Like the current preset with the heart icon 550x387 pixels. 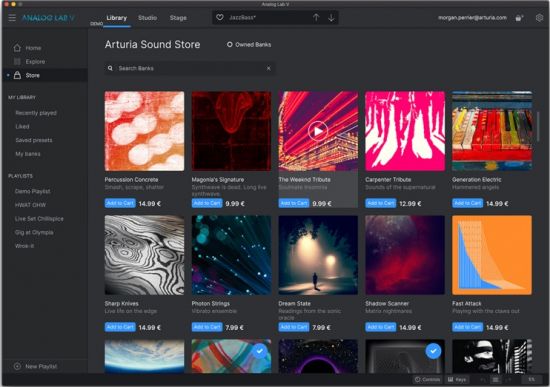pos(220,17)
